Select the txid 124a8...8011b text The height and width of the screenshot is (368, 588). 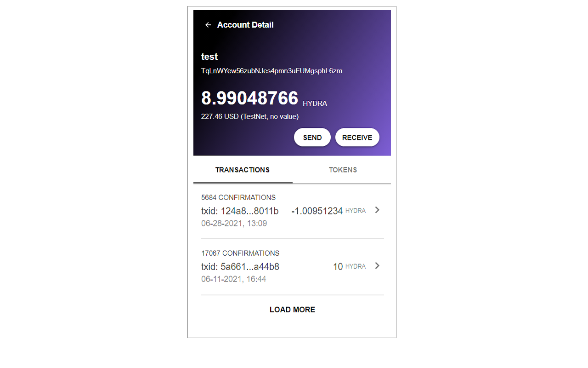(x=240, y=210)
